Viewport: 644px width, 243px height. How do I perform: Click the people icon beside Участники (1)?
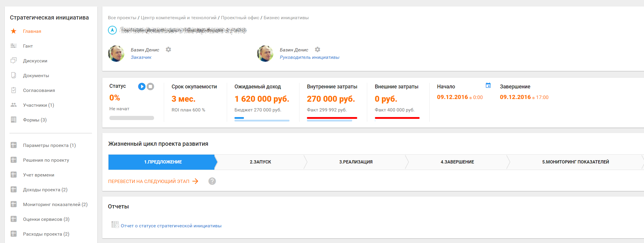point(14,105)
